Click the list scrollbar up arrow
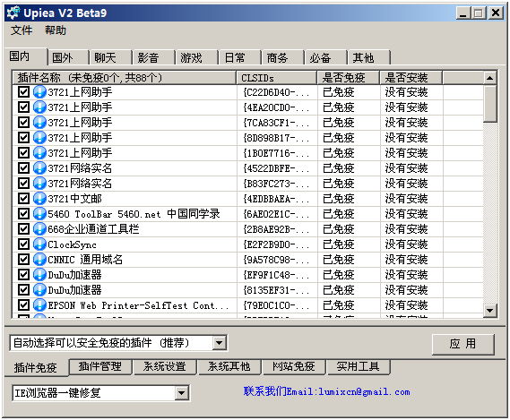This screenshot has height=420, width=510. tap(490, 78)
